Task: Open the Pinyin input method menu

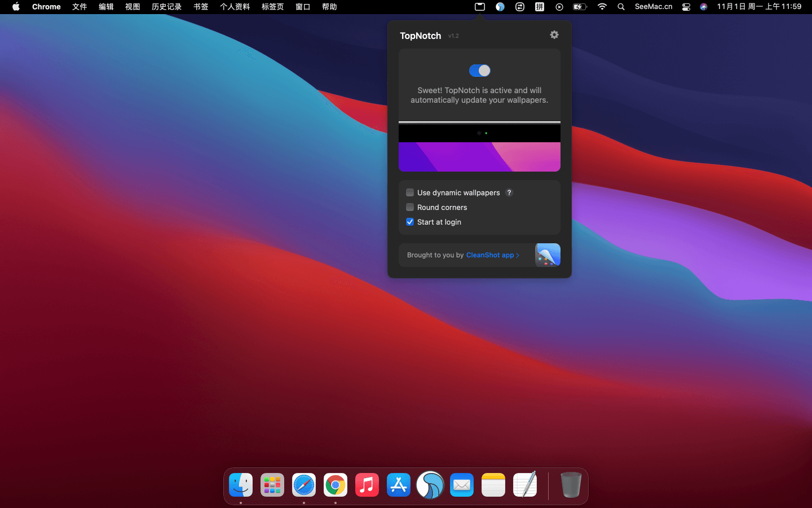Action: 540,7
